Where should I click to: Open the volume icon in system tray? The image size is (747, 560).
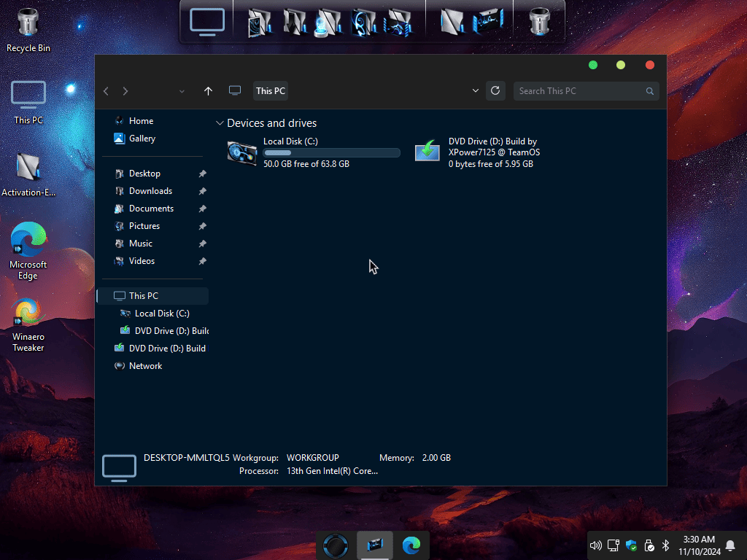(595, 545)
